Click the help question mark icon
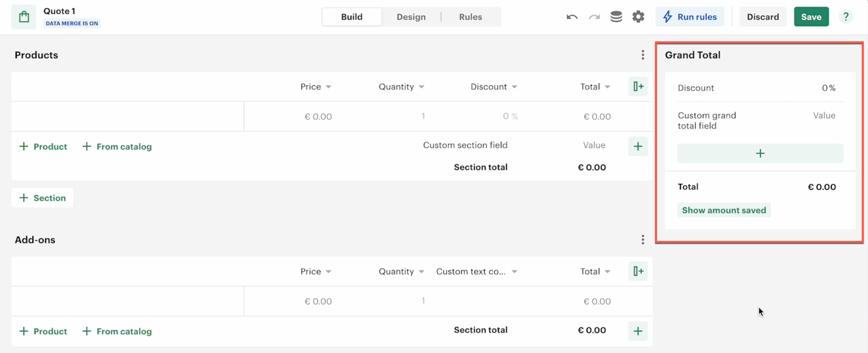Viewport: 868px width, 353px height. (846, 17)
